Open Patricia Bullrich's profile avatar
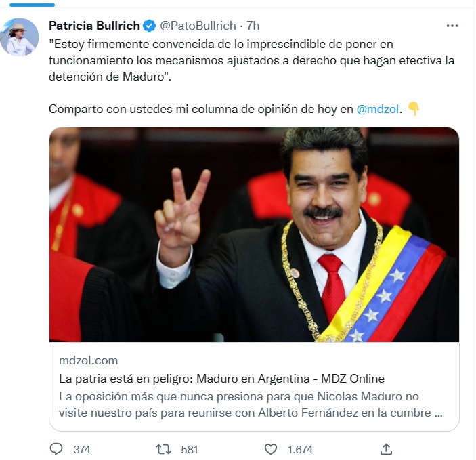This screenshot has height=460, width=476. [20, 37]
